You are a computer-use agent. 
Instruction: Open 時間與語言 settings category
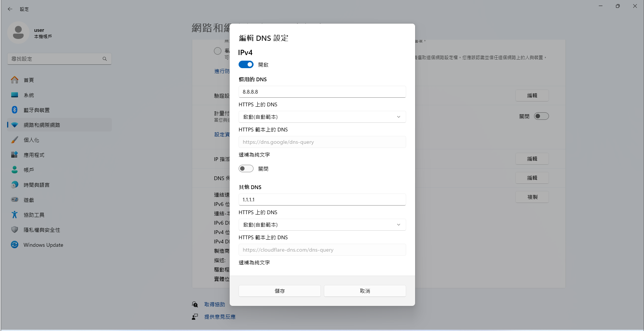(59, 185)
